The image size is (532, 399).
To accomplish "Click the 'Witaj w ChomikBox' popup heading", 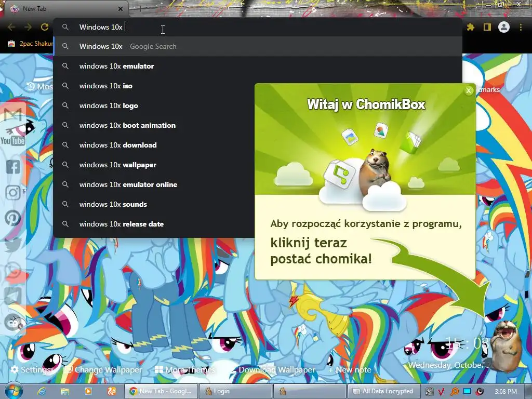I will 366,104.
